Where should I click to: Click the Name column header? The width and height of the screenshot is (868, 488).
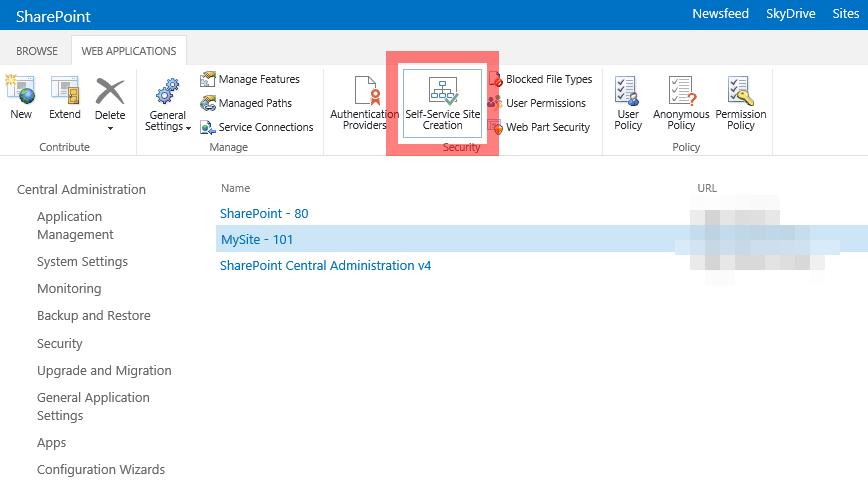point(235,188)
